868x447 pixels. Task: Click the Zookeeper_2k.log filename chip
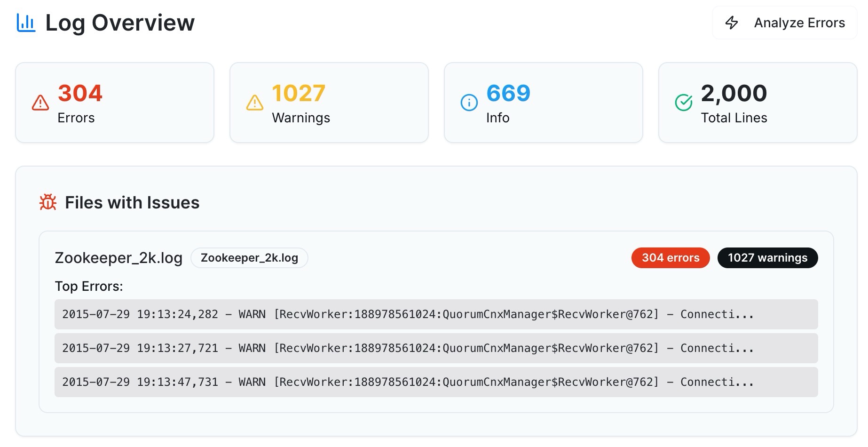pyautogui.click(x=249, y=258)
